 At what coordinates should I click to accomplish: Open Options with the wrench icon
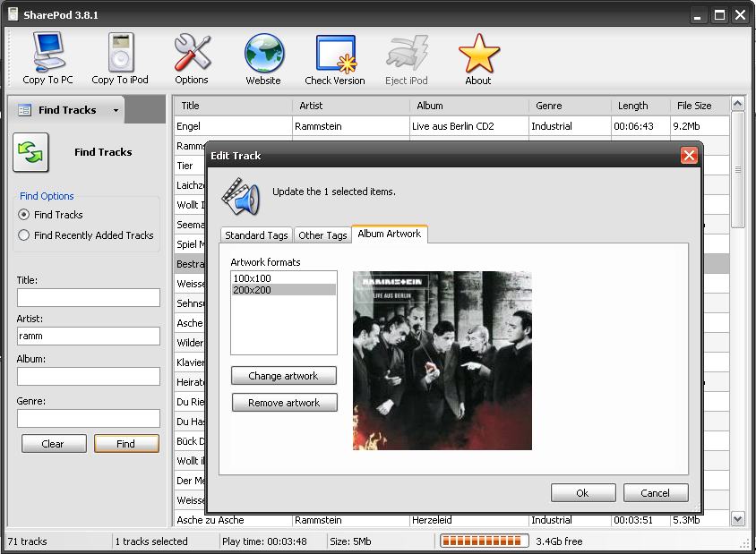point(192,52)
